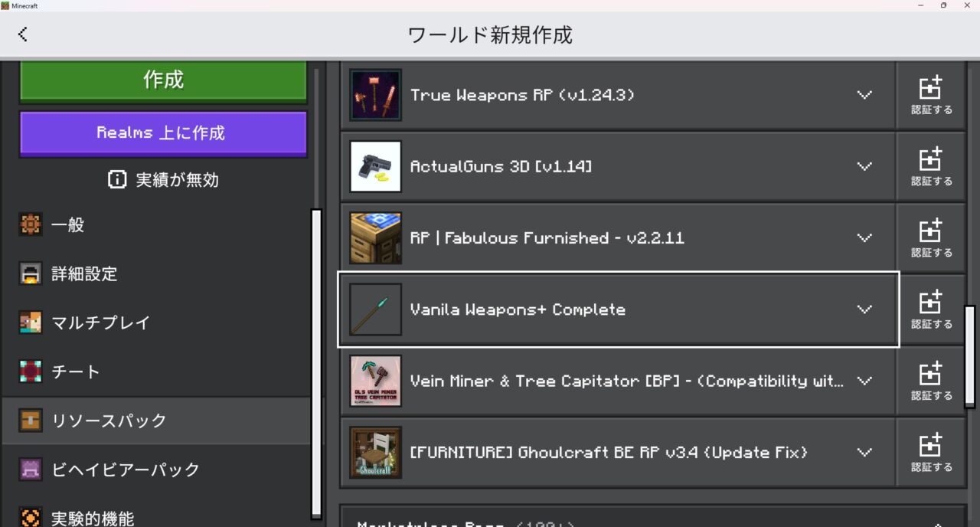Image resolution: width=980 pixels, height=527 pixels.
Task: Expand the ActualGuns 3D pack entry
Action: [864, 166]
